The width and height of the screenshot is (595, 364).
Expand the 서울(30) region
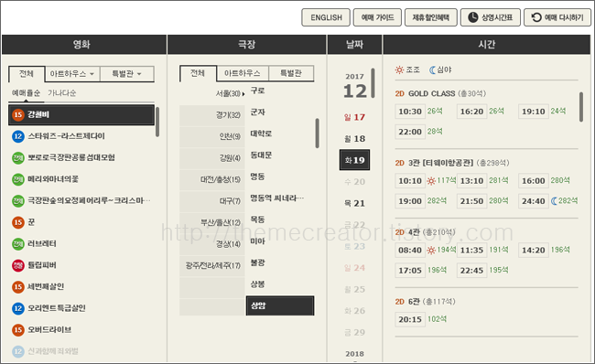coord(230,93)
